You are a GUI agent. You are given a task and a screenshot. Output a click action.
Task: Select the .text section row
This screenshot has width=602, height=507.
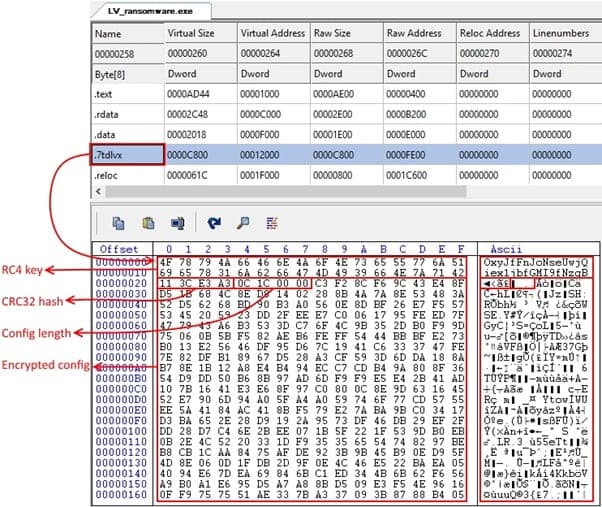347,94
